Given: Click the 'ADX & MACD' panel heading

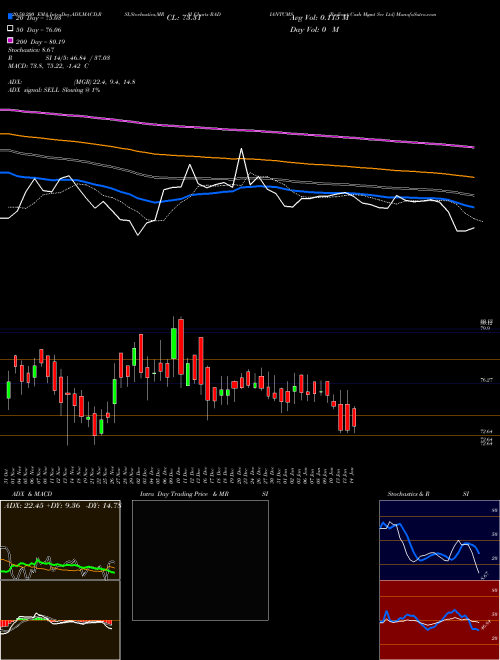Looking at the screenshot, I should coord(32,494).
